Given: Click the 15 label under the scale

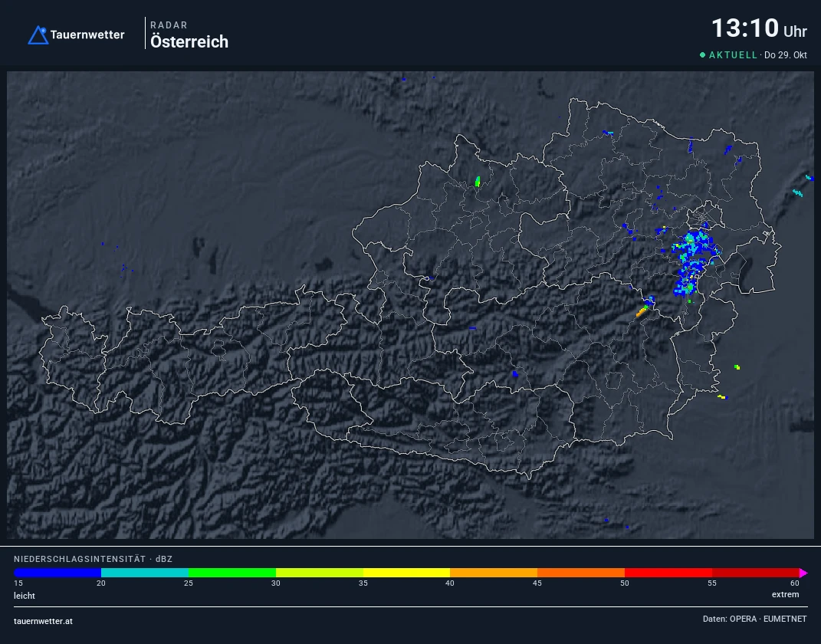Looking at the screenshot, I should tap(18, 583).
